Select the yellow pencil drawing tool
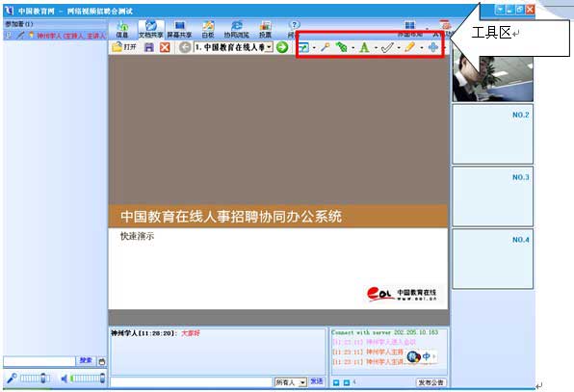Image resolution: width=574 pixels, height=392 pixels. [410, 47]
